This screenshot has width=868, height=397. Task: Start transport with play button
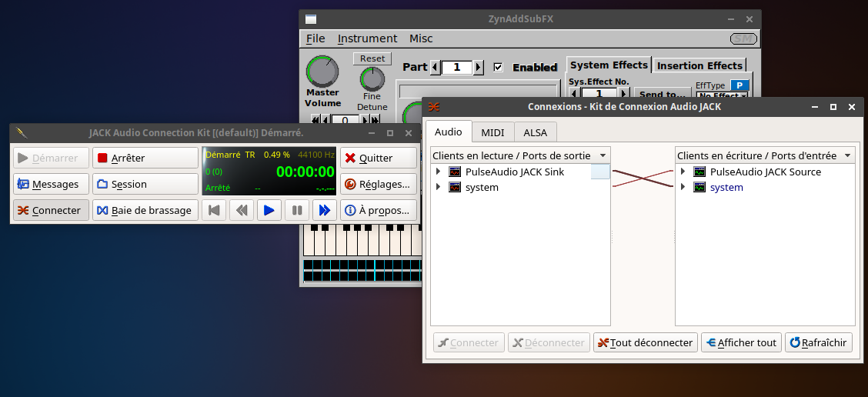269,210
